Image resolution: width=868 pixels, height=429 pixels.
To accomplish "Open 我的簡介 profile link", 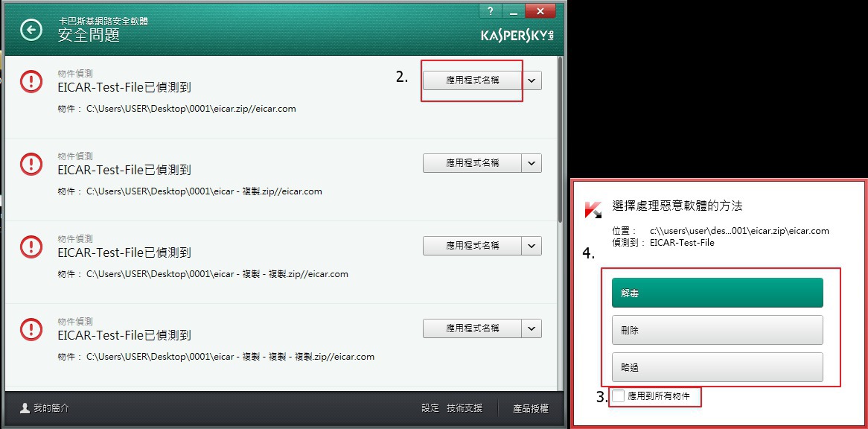I will click(51, 408).
